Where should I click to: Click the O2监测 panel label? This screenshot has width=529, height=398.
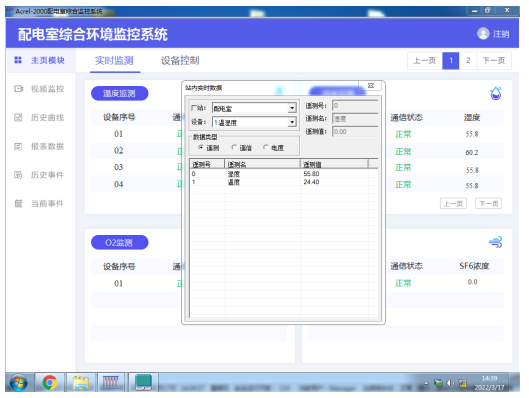(x=119, y=243)
